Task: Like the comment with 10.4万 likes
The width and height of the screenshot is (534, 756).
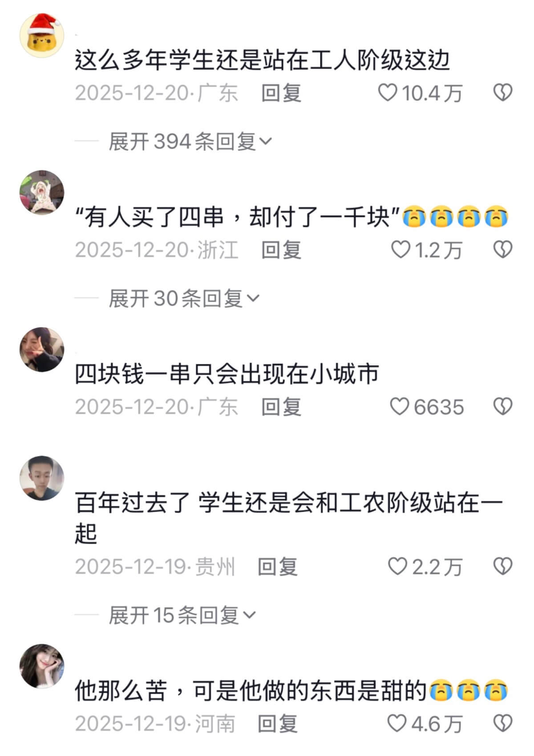Action: [x=387, y=93]
